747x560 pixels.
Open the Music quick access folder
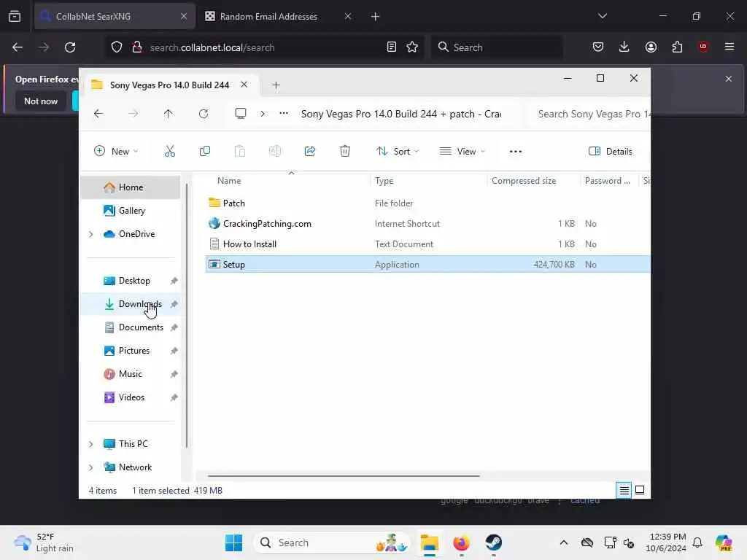click(x=130, y=374)
